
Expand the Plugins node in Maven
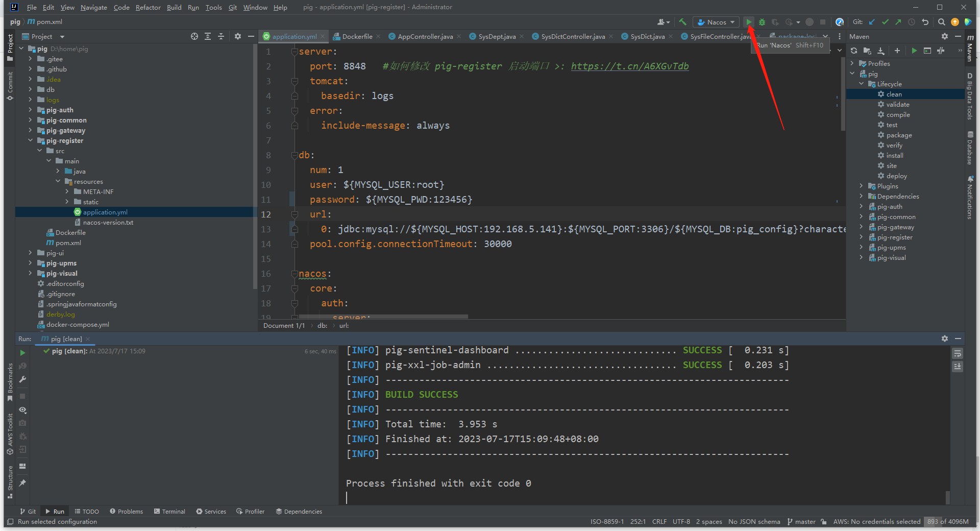click(862, 186)
